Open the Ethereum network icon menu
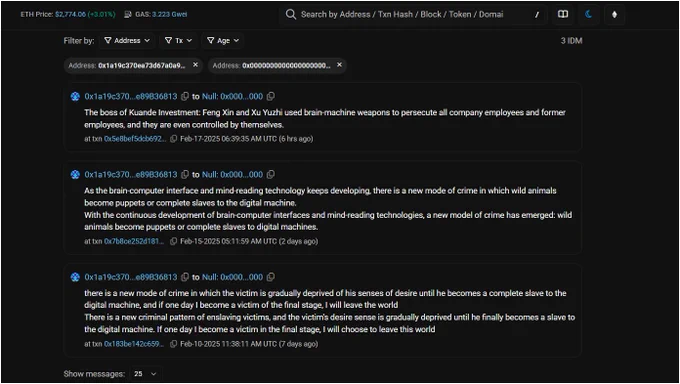The height and width of the screenshot is (384, 680). coord(614,14)
